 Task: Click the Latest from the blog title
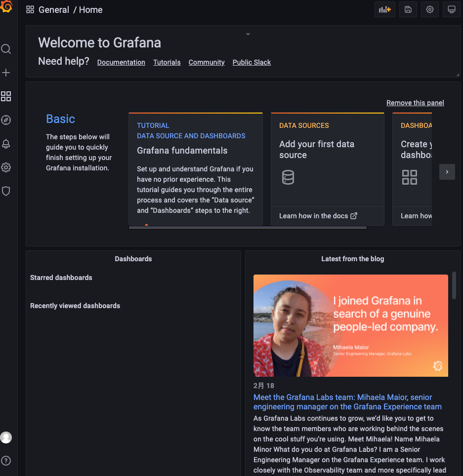[352, 259]
